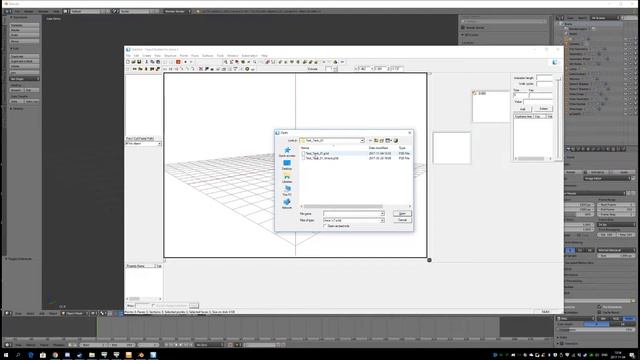Click New file icon in Object Builder toolbar
The width and height of the screenshot is (640, 360).
click(128, 62)
